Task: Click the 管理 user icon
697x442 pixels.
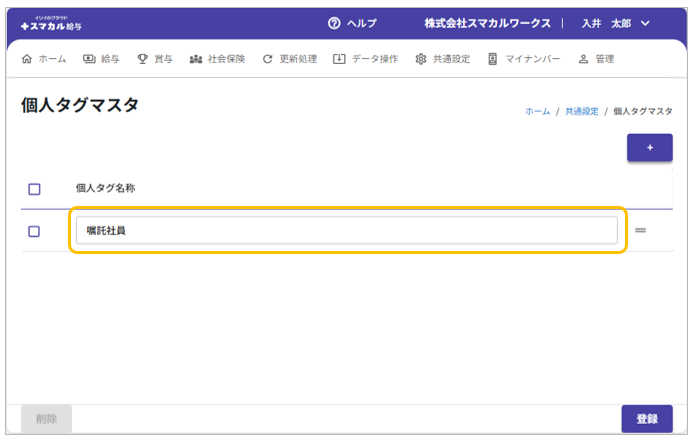Action: pos(583,59)
